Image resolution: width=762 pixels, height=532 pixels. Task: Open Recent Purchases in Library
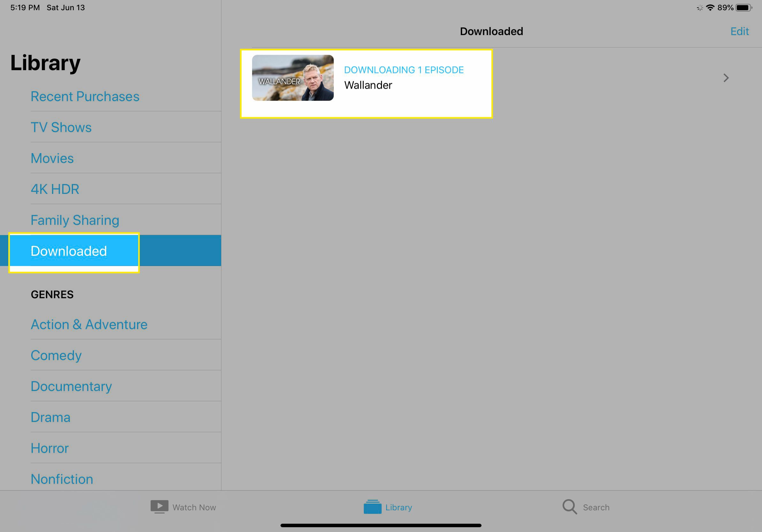click(85, 96)
